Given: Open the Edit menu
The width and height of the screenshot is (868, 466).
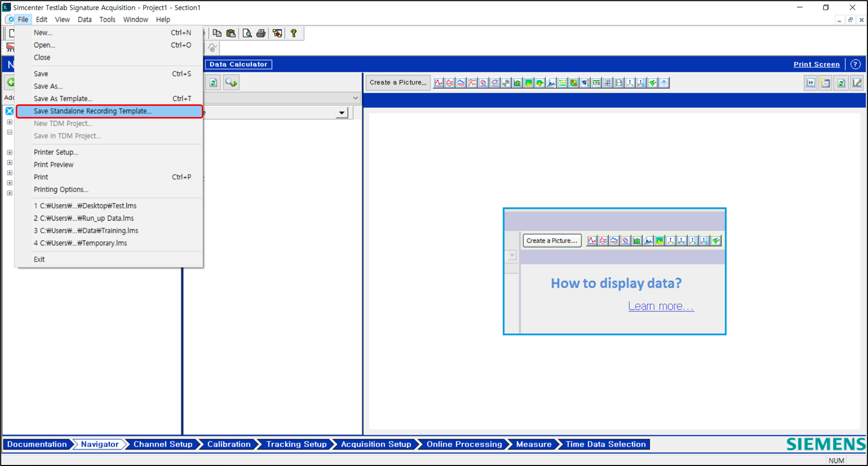Looking at the screenshot, I should point(42,19).
